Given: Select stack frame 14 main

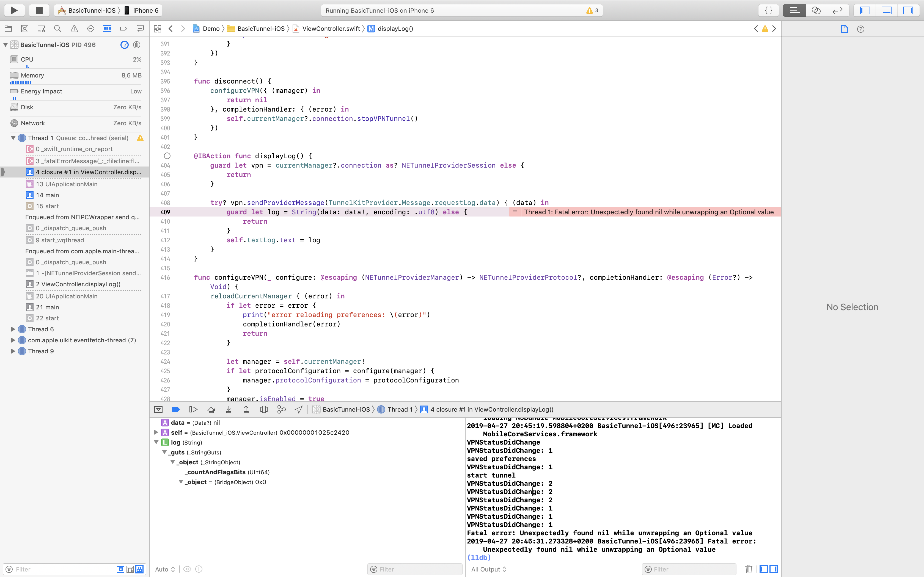Looking at the screenshot, I should [x=47, y=195].
